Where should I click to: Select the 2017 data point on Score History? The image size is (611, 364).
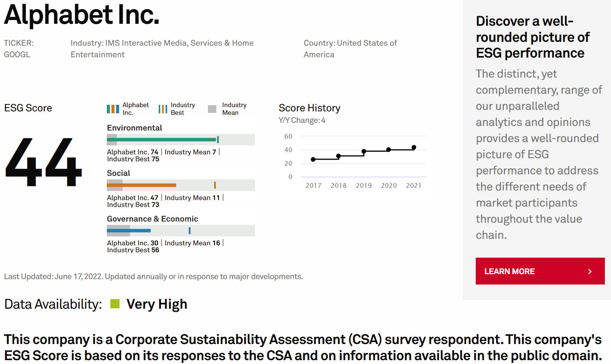click(x=313, y=159)
